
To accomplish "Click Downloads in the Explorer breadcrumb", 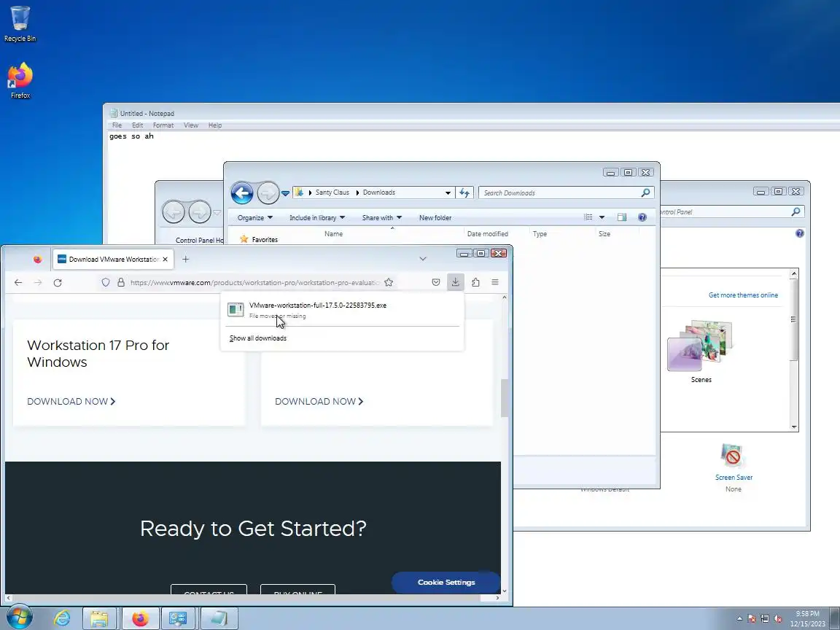I will pos(378,192).
